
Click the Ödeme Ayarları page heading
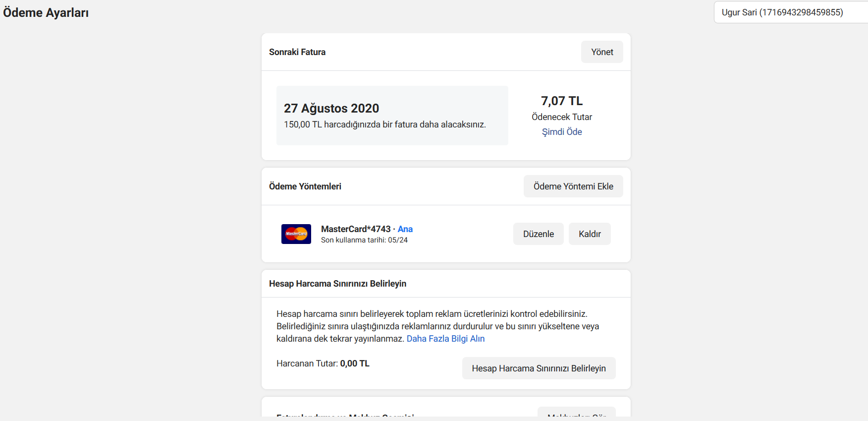tap(46, 13)
